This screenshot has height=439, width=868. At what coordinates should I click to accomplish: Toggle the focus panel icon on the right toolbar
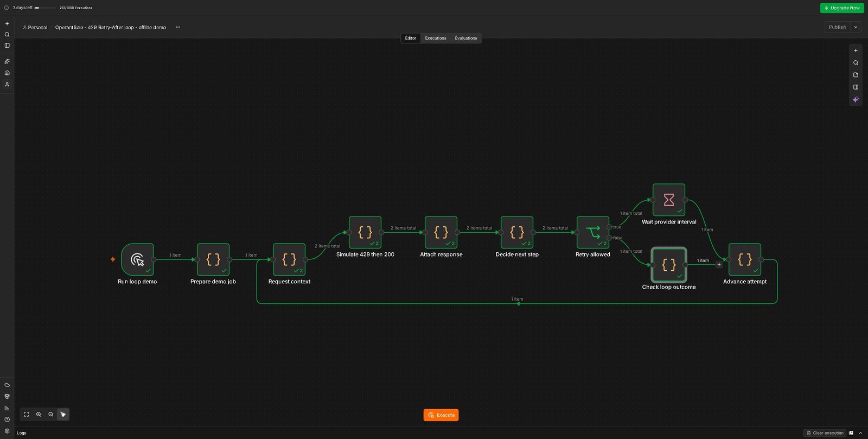click(856, 87)
